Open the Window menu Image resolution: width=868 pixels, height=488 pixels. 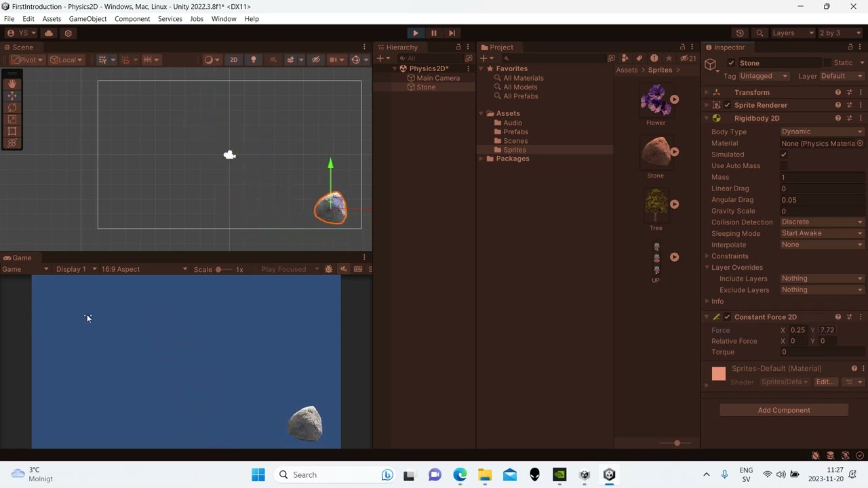(x=224, y=19)
